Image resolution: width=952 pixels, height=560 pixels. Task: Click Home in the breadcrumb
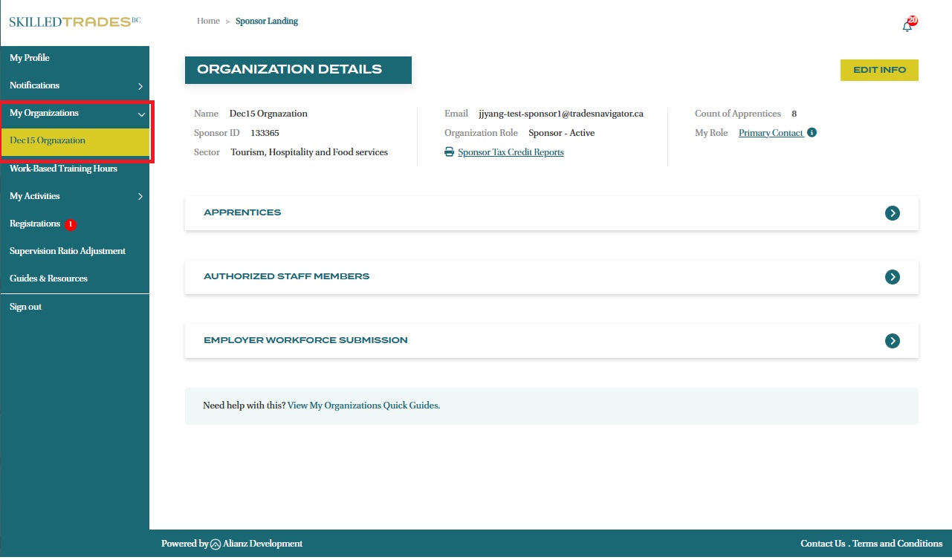coord(208,21)
